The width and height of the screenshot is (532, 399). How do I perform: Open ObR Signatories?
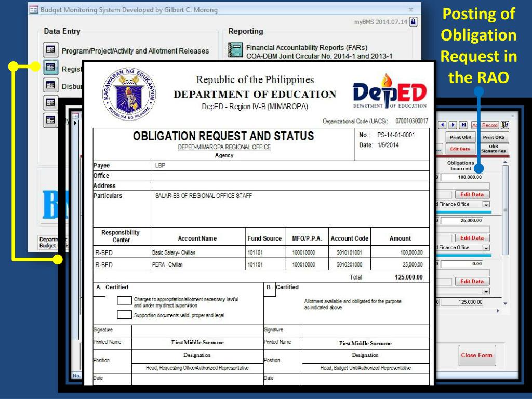click(x=494, y=149)
